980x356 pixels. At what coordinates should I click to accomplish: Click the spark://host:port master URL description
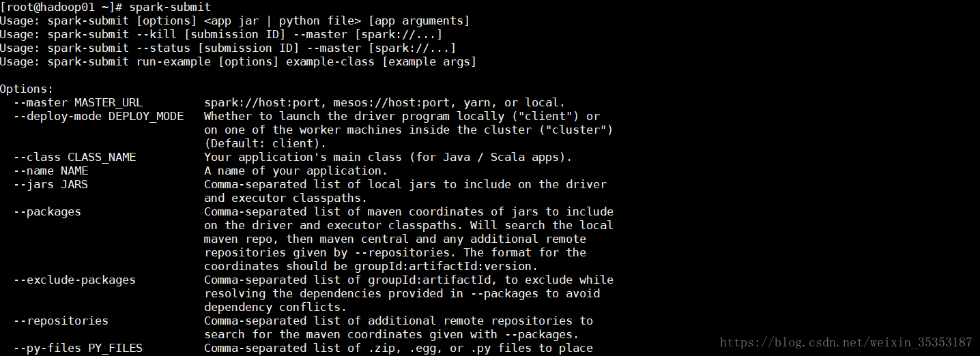(385, 102)
